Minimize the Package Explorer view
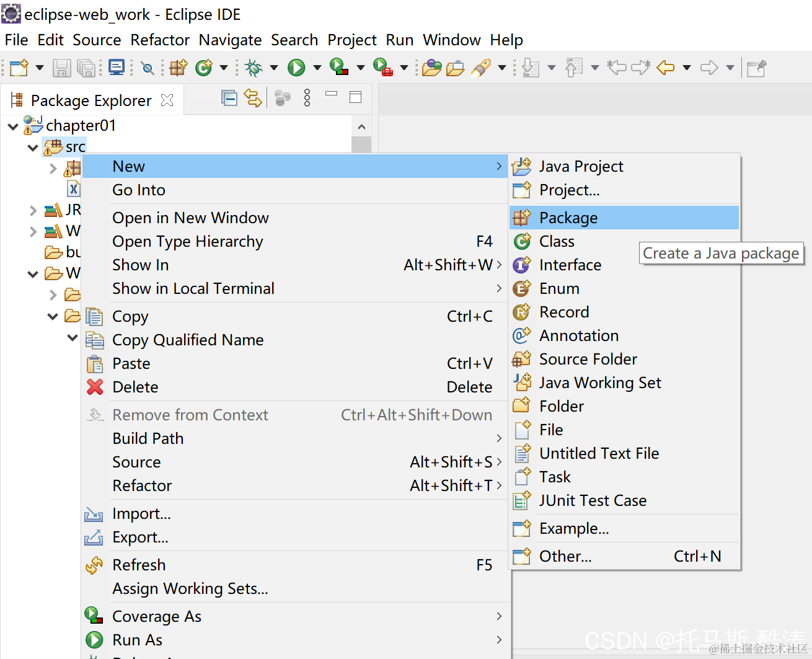Viewport: 812px width, 659px height. pyautogui.click(x=332, y=94)
